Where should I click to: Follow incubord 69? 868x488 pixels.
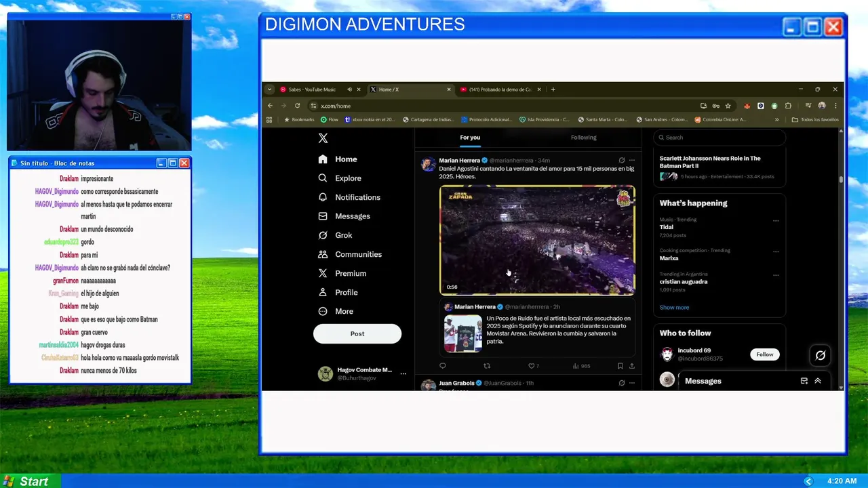pyautogui.click(x=765, y=354)
